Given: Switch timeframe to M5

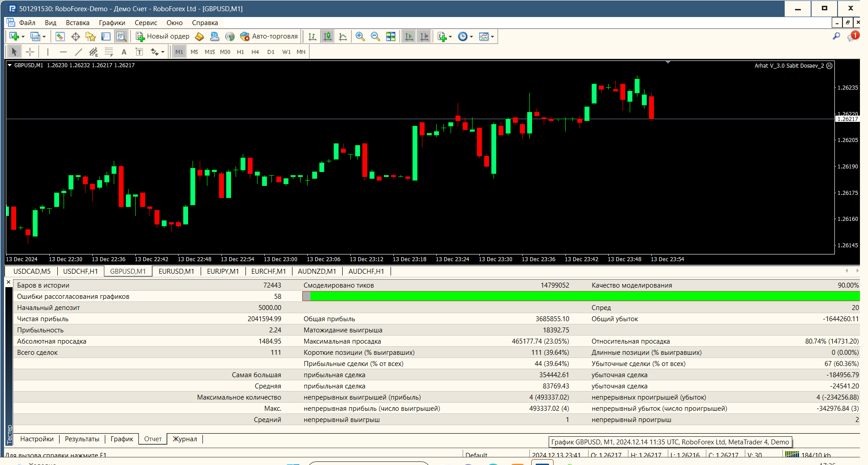Looking at the screenshot, I should 194,52.
